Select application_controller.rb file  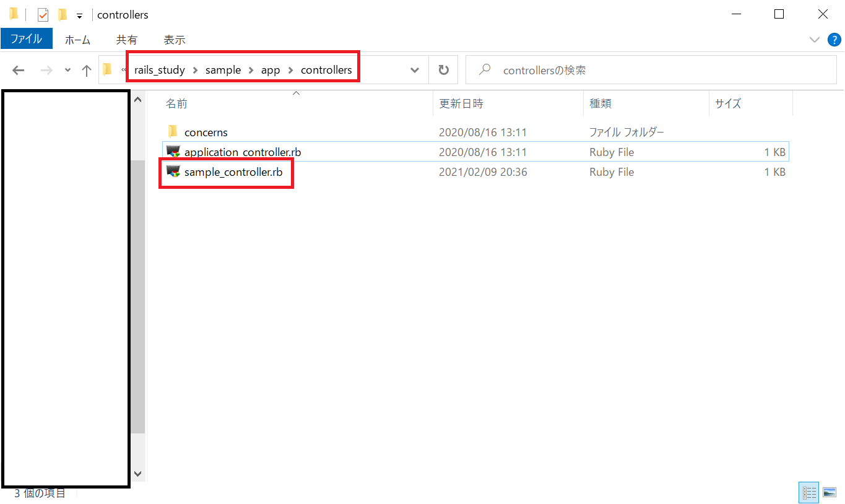coord(243,152)
